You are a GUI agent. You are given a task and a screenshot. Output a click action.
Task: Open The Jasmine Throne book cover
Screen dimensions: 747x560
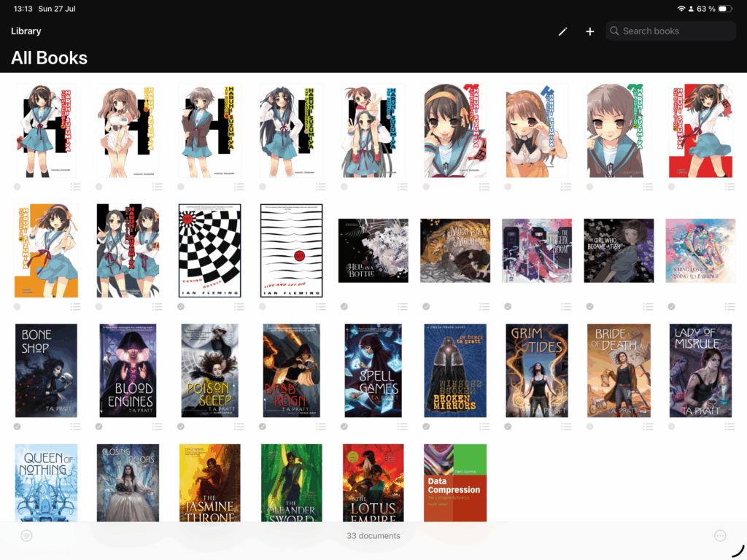click(x=209, y=483)
